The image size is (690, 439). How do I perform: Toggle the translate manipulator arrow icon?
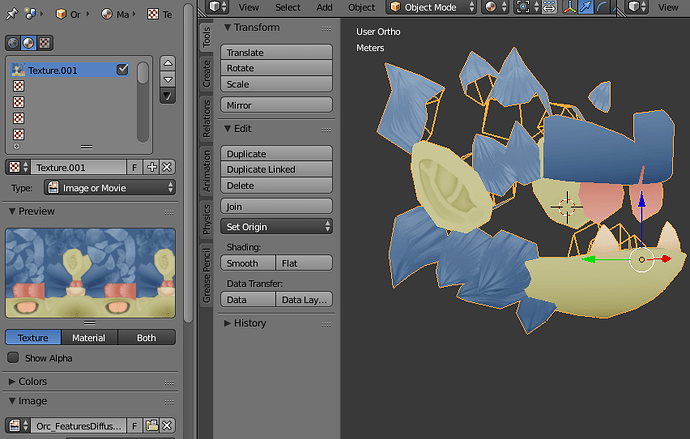pyautogui.click(x=585, y=7)
